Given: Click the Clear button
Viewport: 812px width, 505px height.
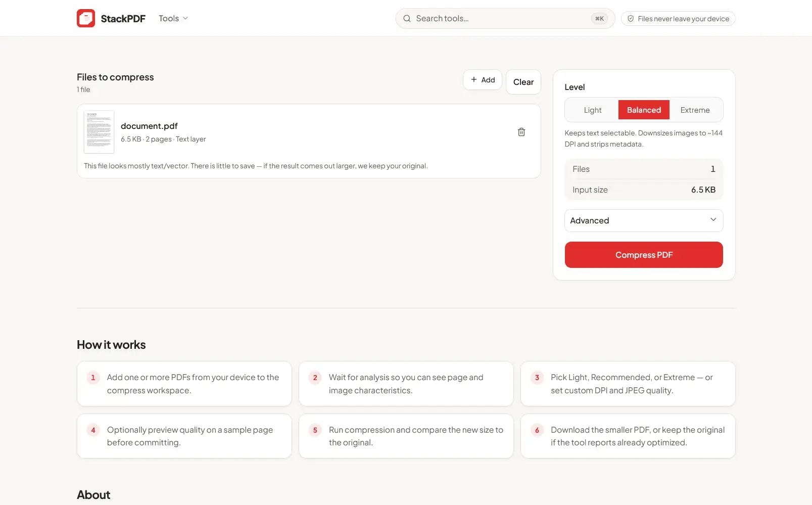Looking at the screenshot, I should tap(523, 82).
